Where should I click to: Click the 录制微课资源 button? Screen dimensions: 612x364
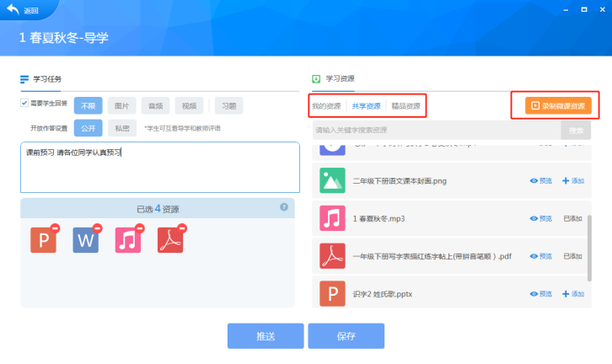pyautogui.click(x=558, y=105)
